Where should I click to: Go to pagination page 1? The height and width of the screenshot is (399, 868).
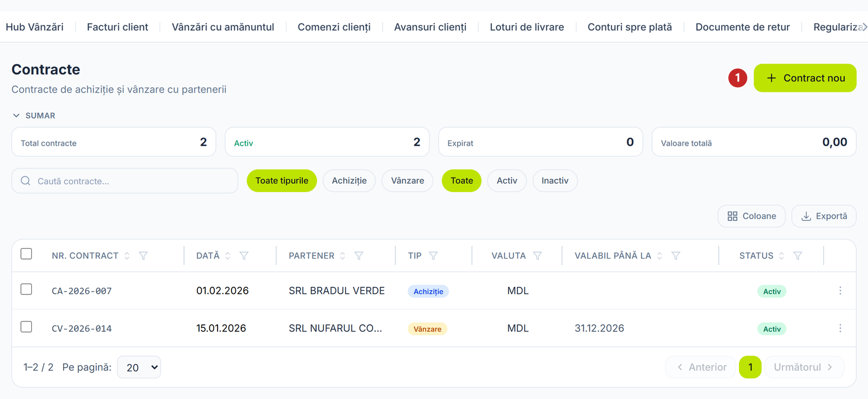[751, 367]
